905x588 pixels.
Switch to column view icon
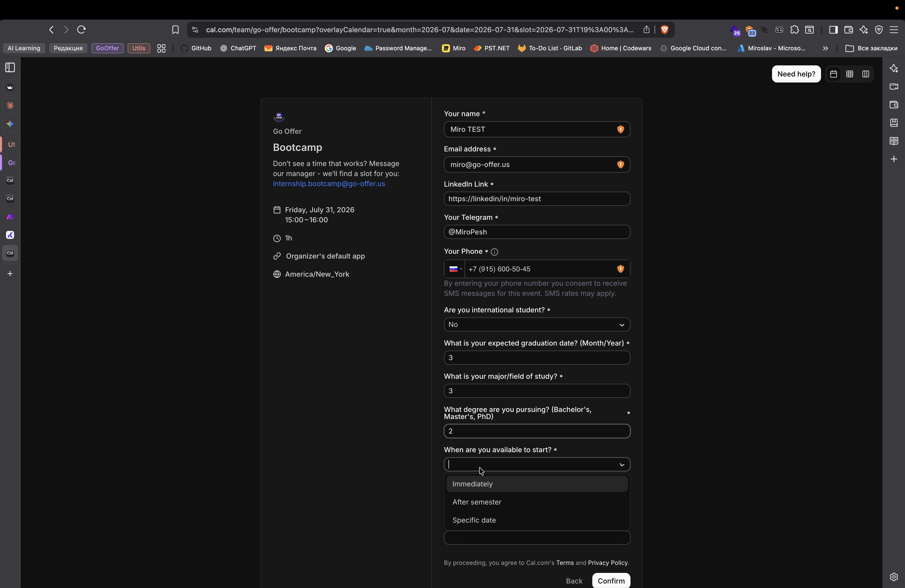coord(866,74)
